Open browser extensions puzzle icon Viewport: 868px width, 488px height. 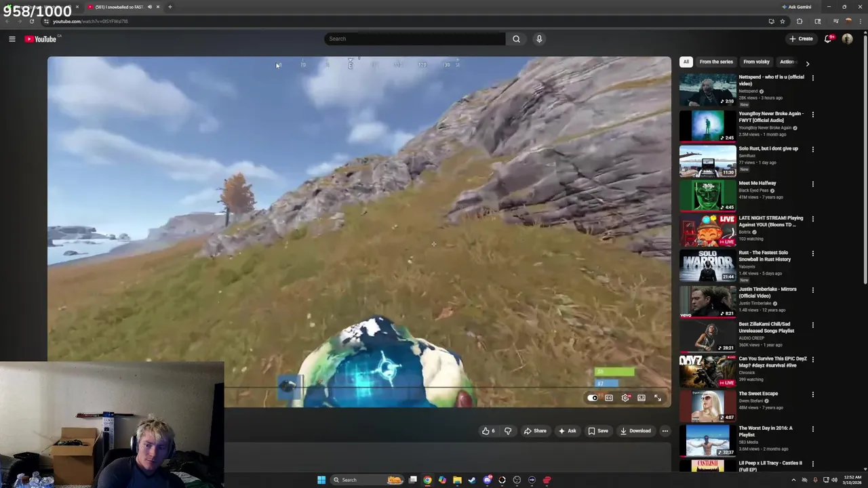(x=800, y=21)
